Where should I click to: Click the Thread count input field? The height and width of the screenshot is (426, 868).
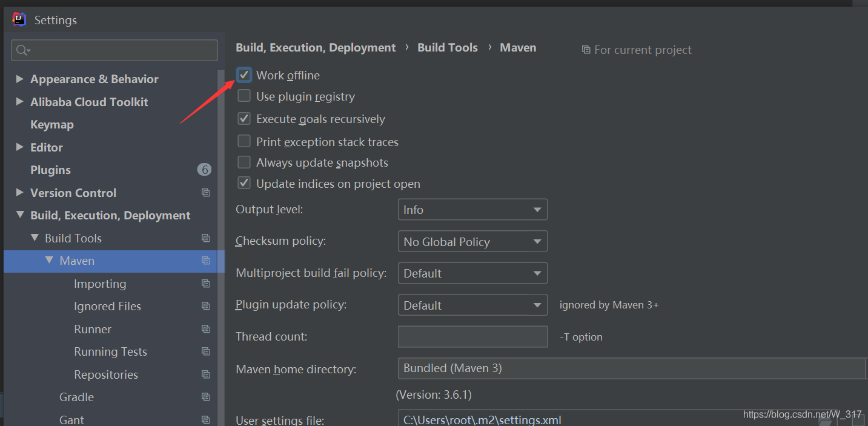[x=472, y=336]
